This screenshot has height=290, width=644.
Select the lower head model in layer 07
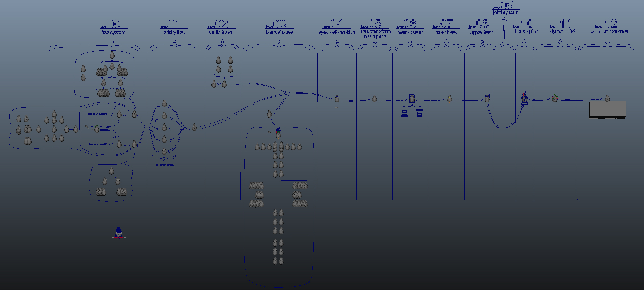(x=450, y=99)
